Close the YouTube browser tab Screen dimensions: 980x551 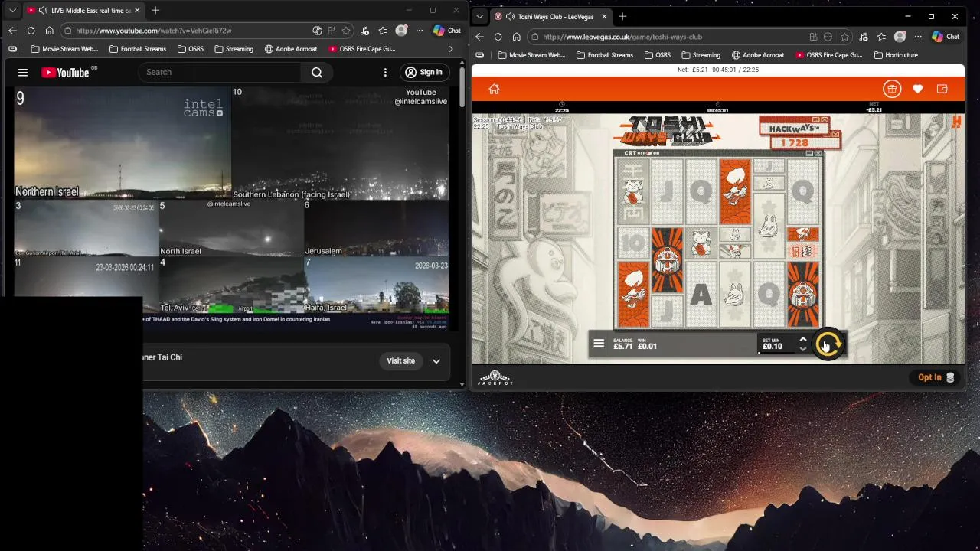coord(137,11)
